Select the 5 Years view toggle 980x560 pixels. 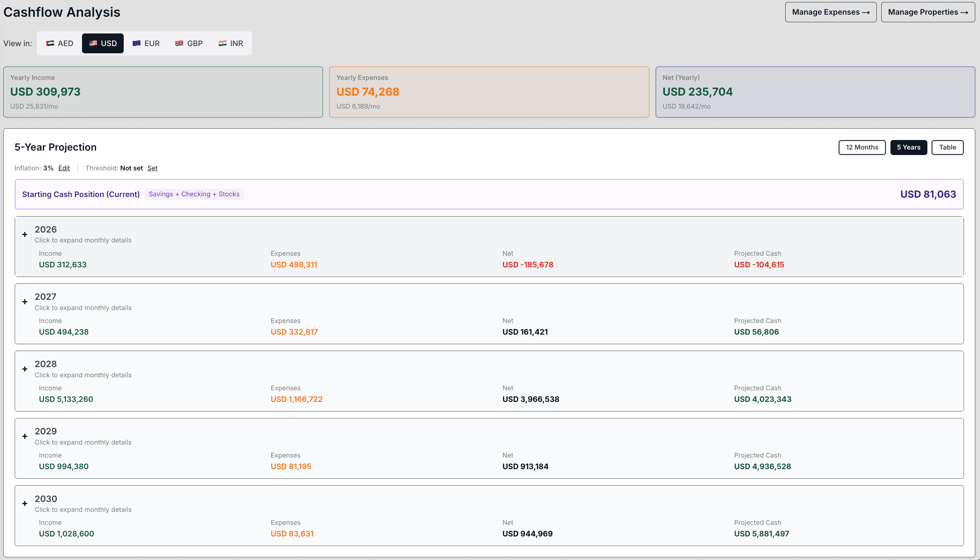pos(909,147)
